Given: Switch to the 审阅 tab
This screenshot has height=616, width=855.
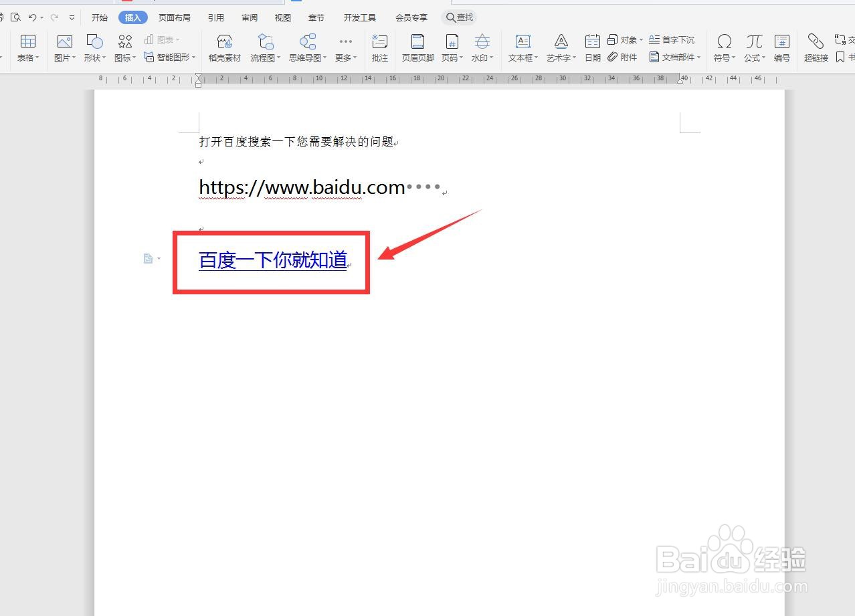Looking at the screenshot, I should 250,18.
